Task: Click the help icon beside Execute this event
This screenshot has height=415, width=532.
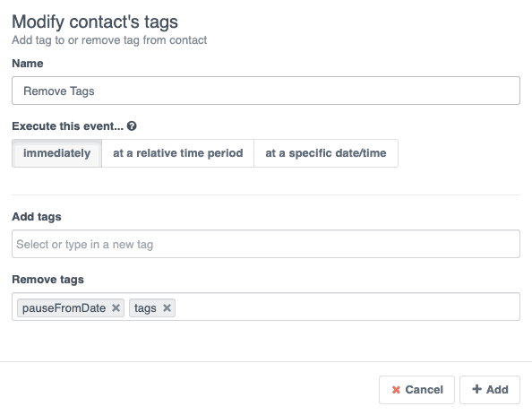Action: [x=132, y=126]
